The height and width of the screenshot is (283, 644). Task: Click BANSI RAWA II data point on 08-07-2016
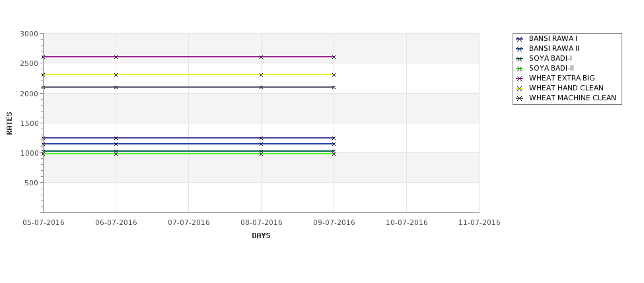[261, 144]
